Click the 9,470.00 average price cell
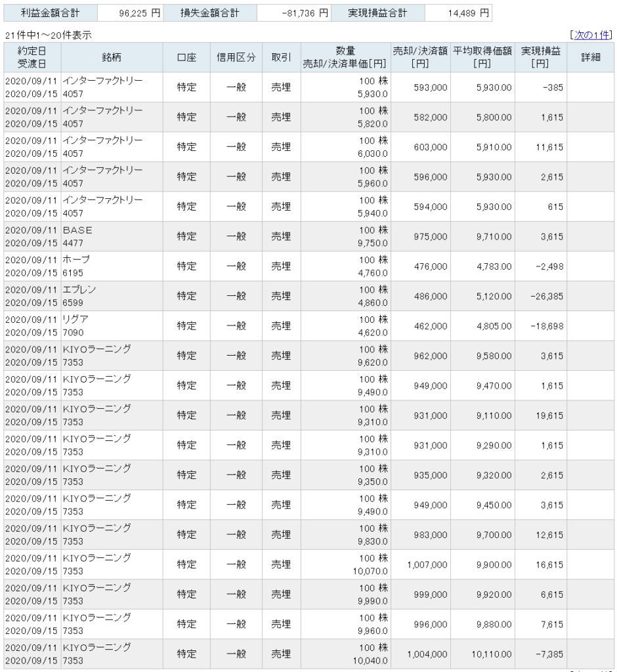 (x=482, y=386)
